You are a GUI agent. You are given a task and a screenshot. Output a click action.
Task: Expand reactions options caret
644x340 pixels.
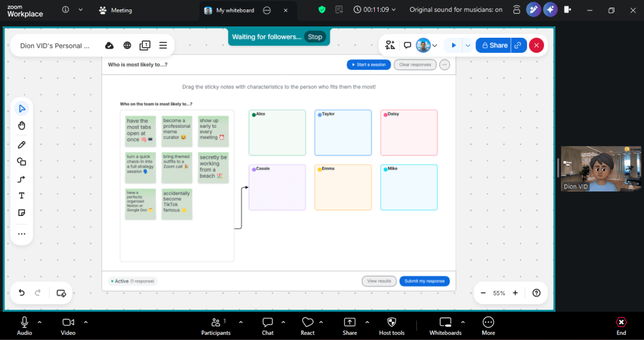pyautogui.click(x=321, y=322)
